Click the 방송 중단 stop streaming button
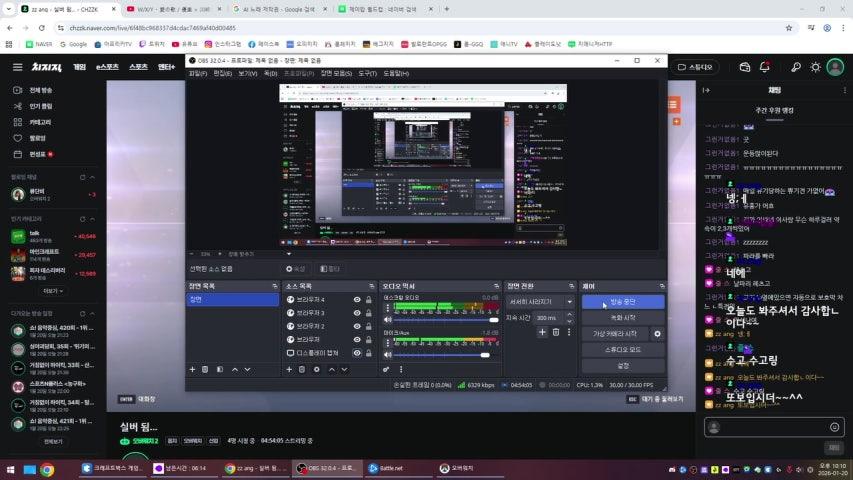The image size is (853, 480). tap(622, 301)
